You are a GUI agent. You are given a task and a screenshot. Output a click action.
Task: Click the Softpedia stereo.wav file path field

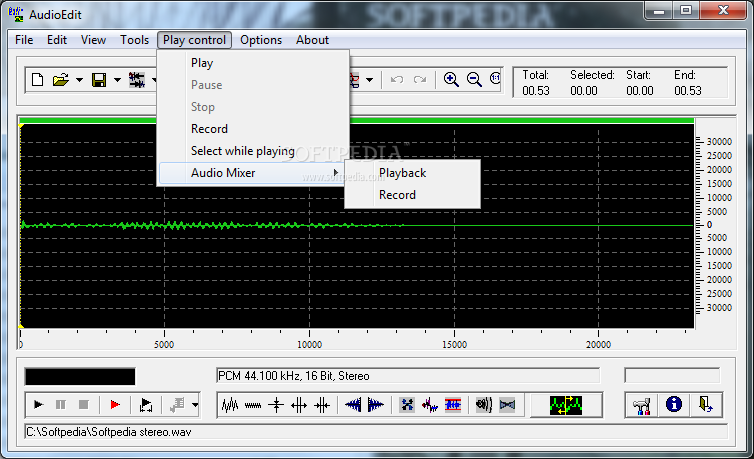coord(376,432)
